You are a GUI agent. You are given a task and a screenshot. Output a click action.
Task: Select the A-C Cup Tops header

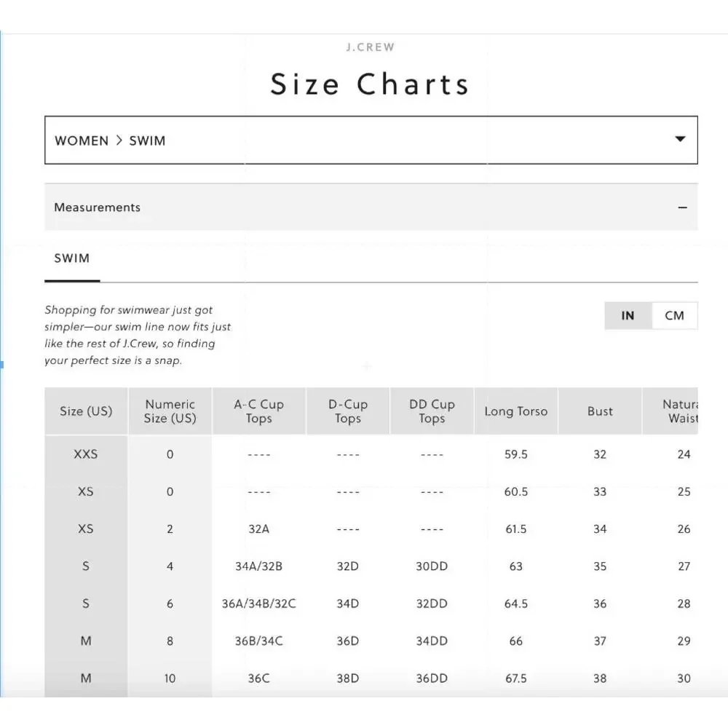258,411
